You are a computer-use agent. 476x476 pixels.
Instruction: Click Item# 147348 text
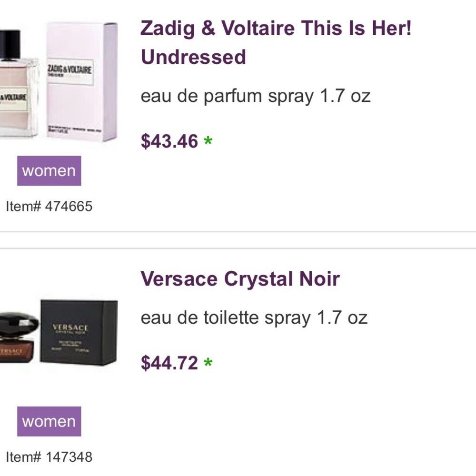tap(49, 456)
